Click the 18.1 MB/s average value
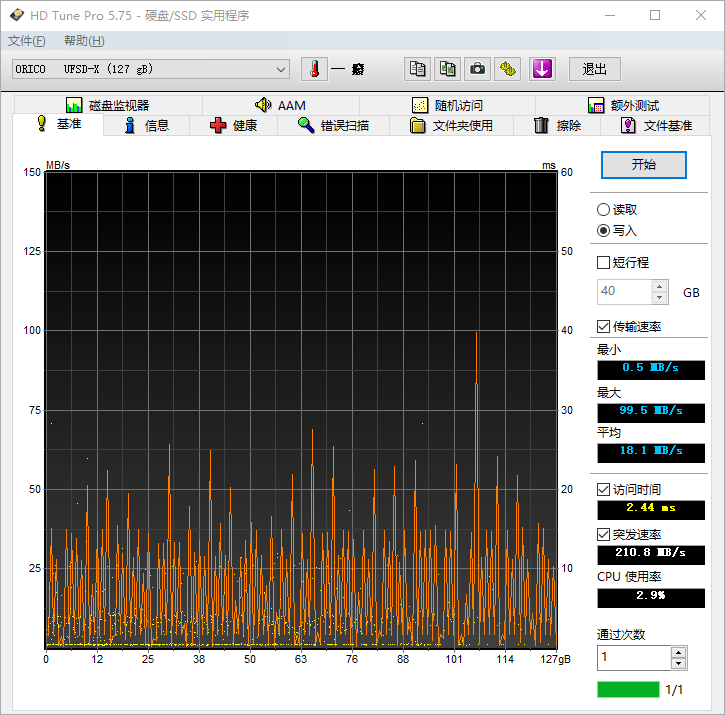 (651, 452)
